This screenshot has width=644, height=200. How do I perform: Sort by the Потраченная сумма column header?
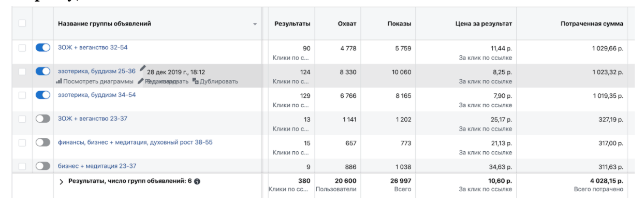click(x=592, y=24)
